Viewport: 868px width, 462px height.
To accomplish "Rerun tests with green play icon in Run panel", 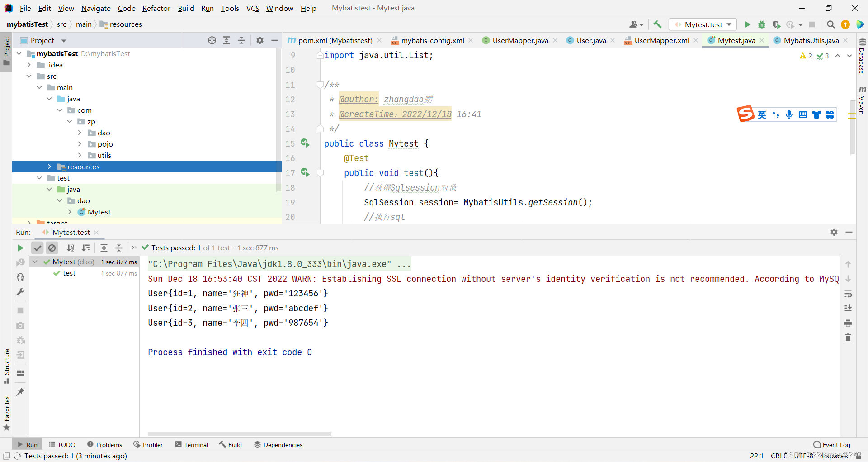I will 20,248.
